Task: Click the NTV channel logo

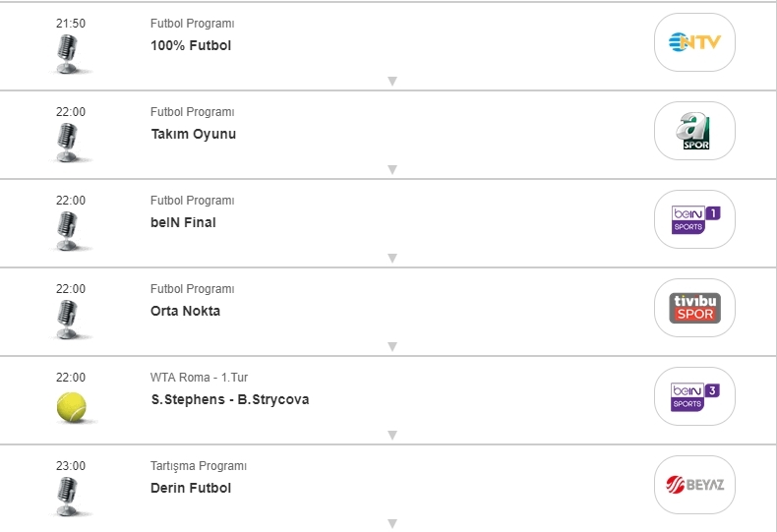Action: (694, 42)
